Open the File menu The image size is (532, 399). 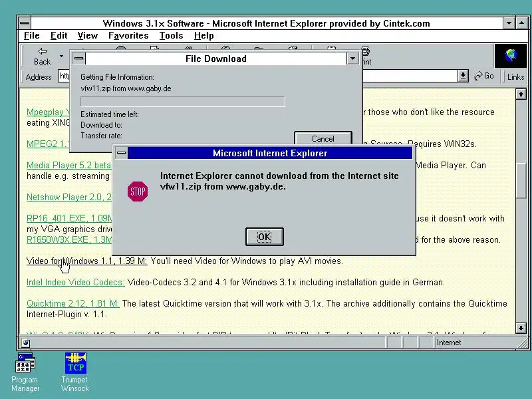[x=31, y=36]
